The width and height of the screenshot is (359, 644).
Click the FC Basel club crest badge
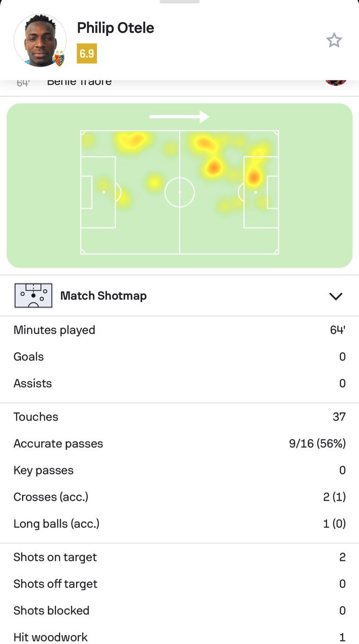point(58,60)
